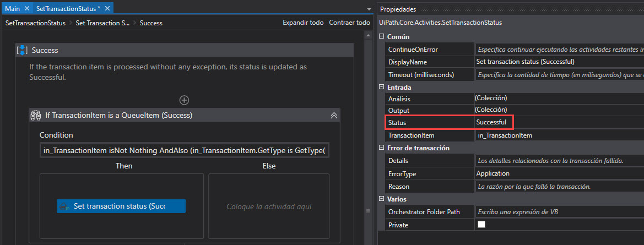Click Contraer todo
Image resolution: width=644 pixels, height=245 pixels.
pyautogui.click(x=349, y=23)
